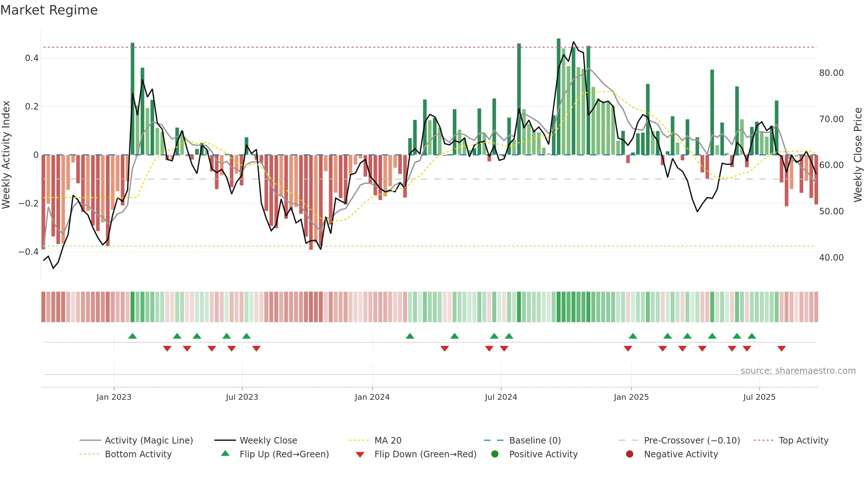Click the 80.00 price axis tick

(x=831, y=73)
